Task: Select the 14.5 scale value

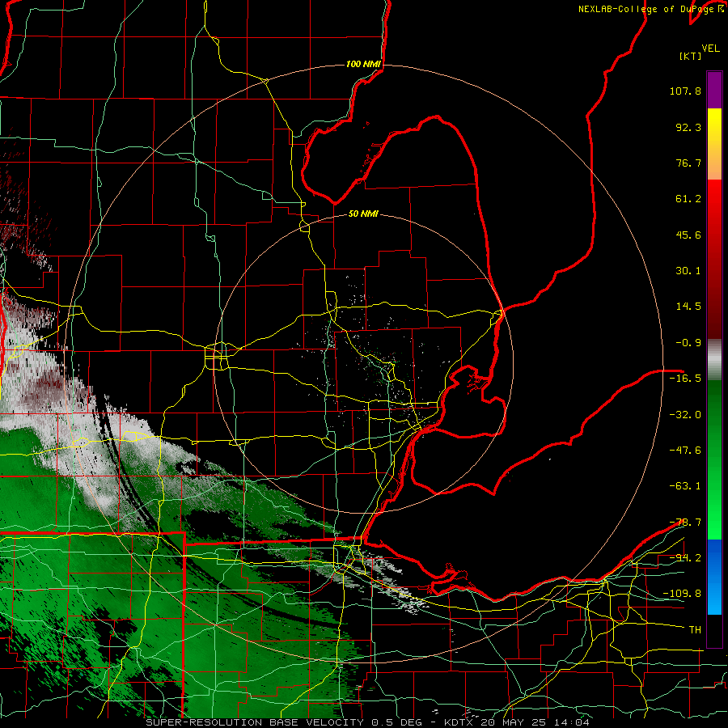Action: tap(688, 307)
